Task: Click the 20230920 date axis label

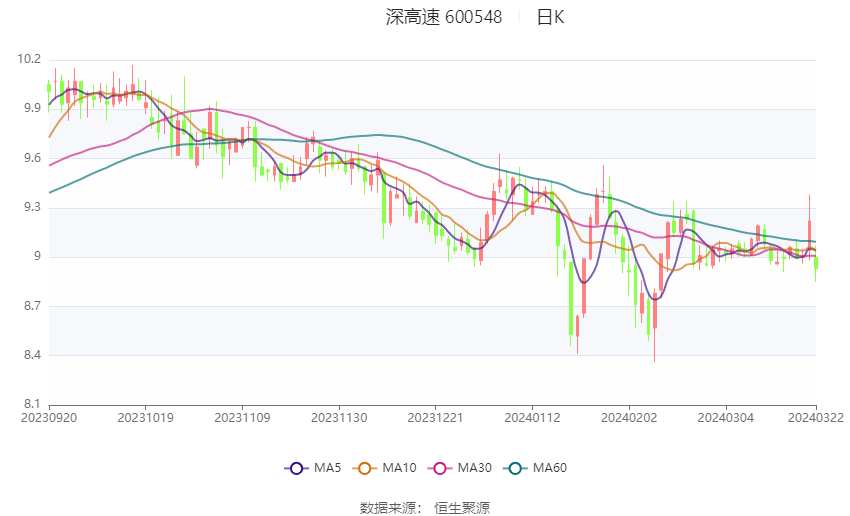Action: (49, 418)
